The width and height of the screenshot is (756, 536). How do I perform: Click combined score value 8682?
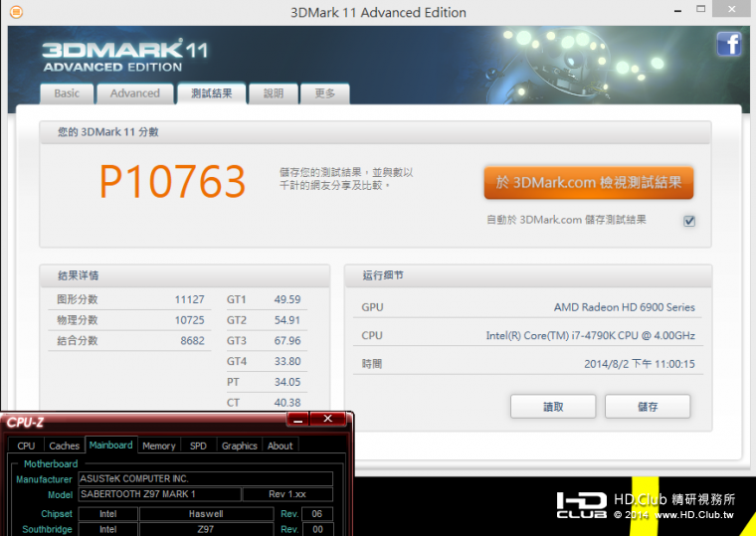[x=192, y=341]
